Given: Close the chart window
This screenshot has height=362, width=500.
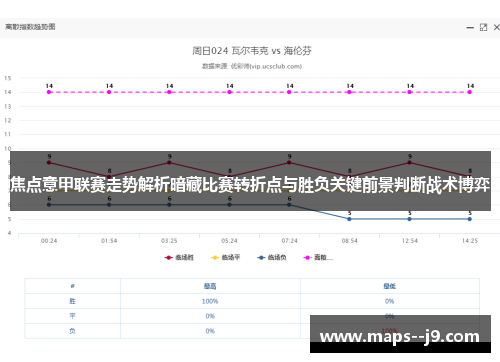Looking at the screenshot, I should click(496, 27).
